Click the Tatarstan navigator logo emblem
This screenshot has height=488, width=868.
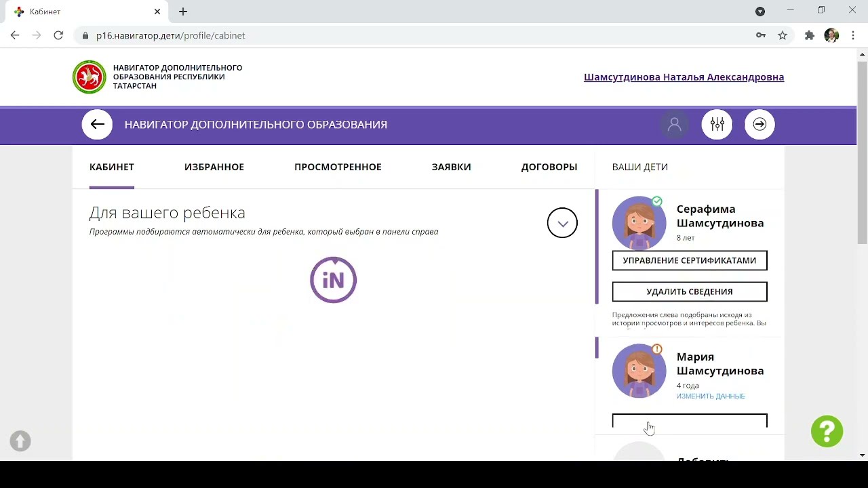90,77
